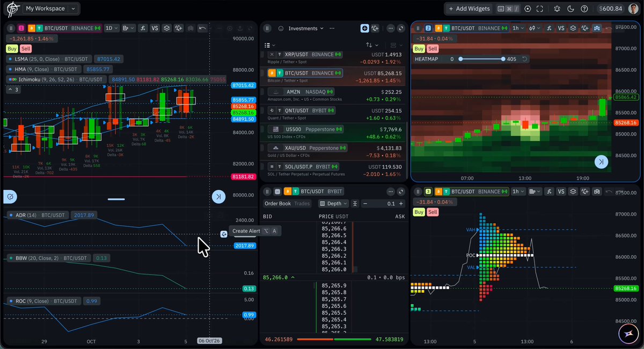Enter fullscreen mode from the top bar
The height and width of the screenshot is (349, 644).
pos(539,9)
